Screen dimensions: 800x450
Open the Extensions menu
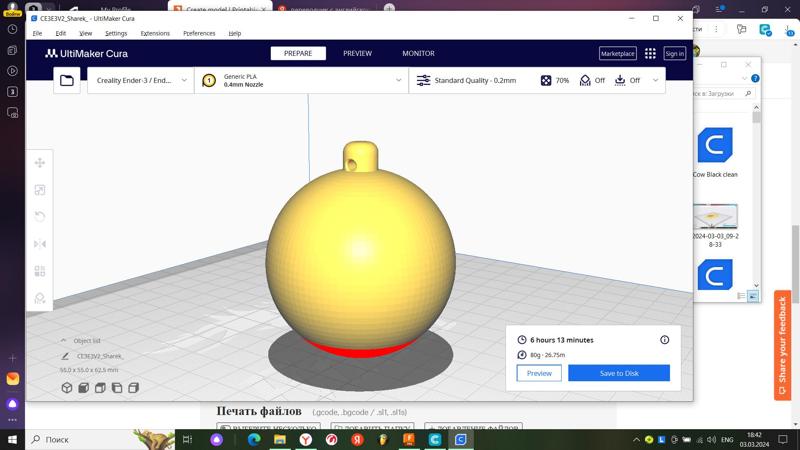(x=155, y=33)
